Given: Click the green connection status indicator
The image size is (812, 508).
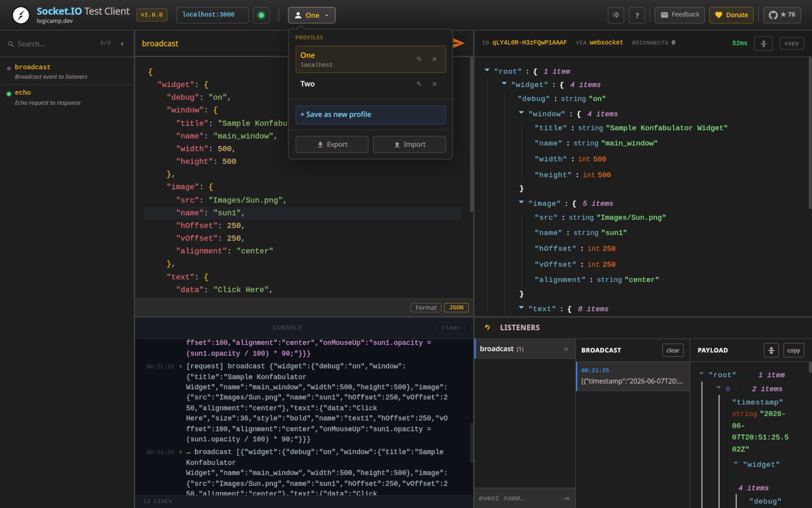Looking at the screenshot, I should (261, 15).
